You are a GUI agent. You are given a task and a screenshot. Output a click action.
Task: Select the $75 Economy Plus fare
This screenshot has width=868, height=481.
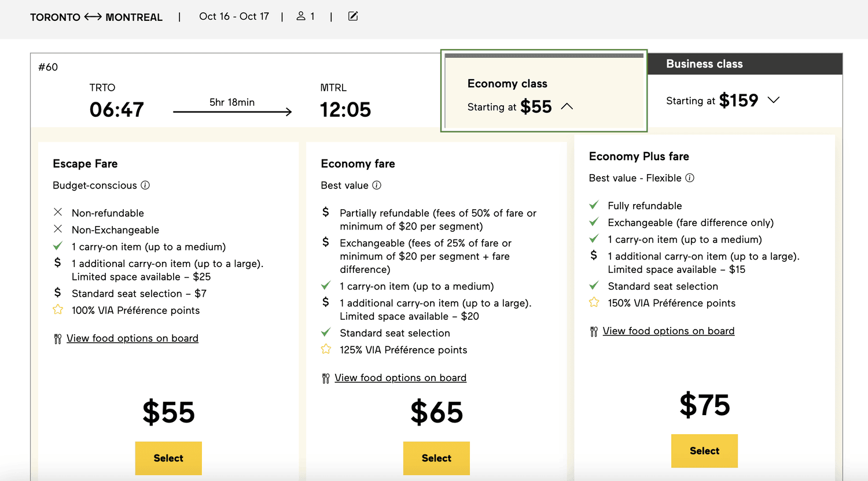(x=704, y=451)
